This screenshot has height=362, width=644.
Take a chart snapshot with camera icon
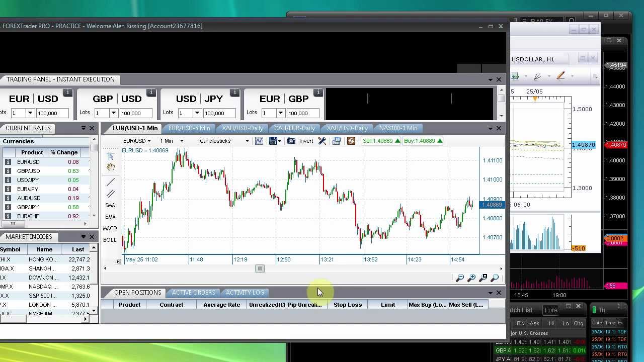click(291, 141)
